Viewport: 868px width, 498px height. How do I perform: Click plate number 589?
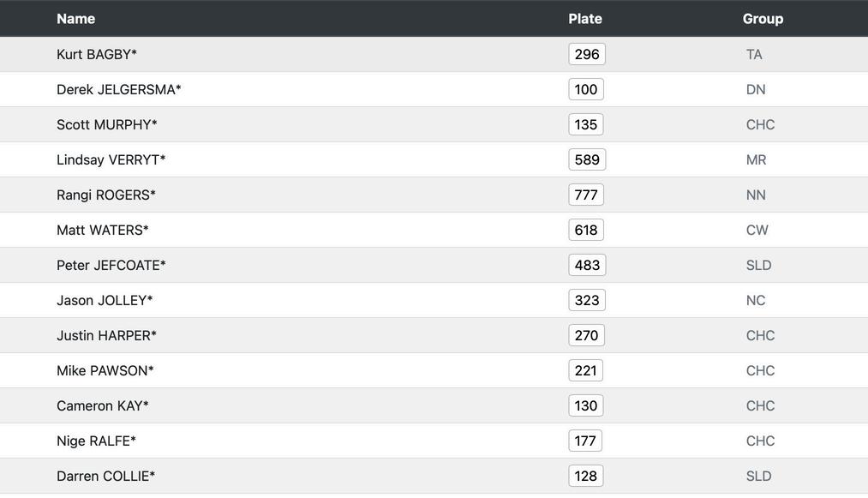point(587,159)
